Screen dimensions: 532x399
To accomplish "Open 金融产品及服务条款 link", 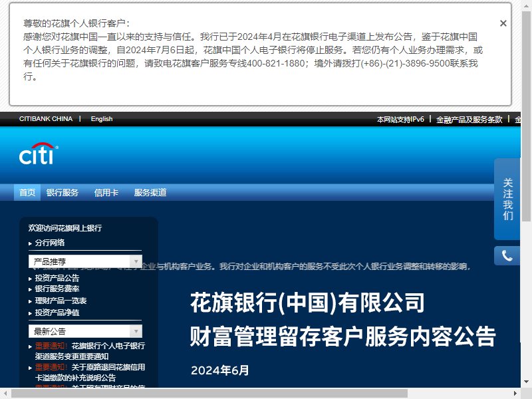I will [469, 120].
